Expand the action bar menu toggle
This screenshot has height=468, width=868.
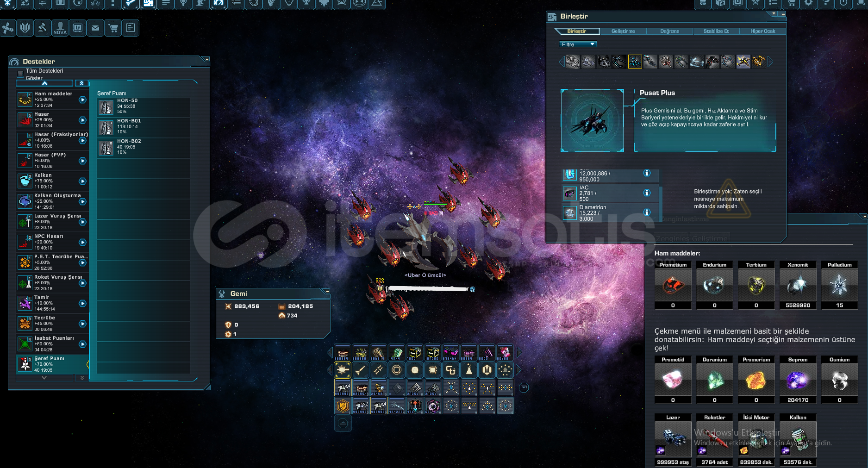pos(524,387)
